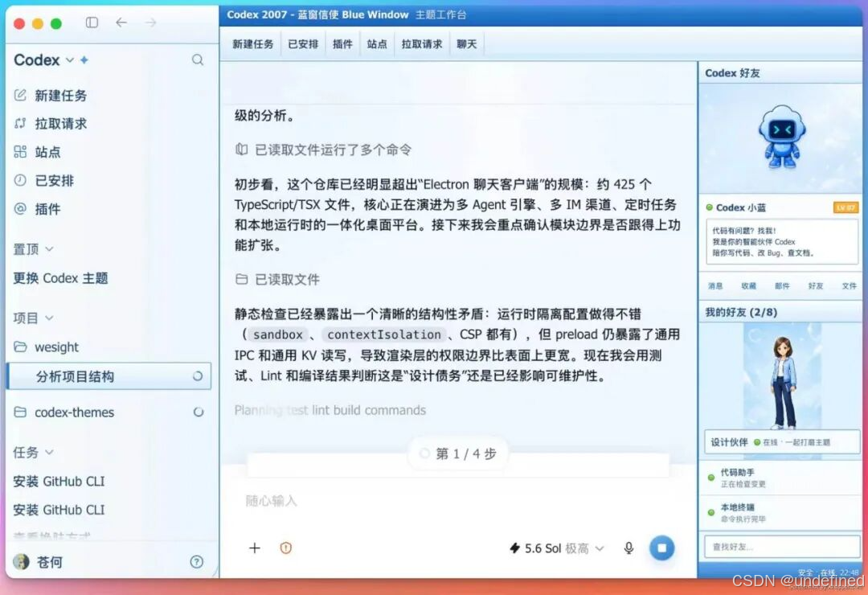This screenshot has width=868, height=595.
Task: Switch to the 已安排 toolbar tab
Action: [x=303, y=44]
